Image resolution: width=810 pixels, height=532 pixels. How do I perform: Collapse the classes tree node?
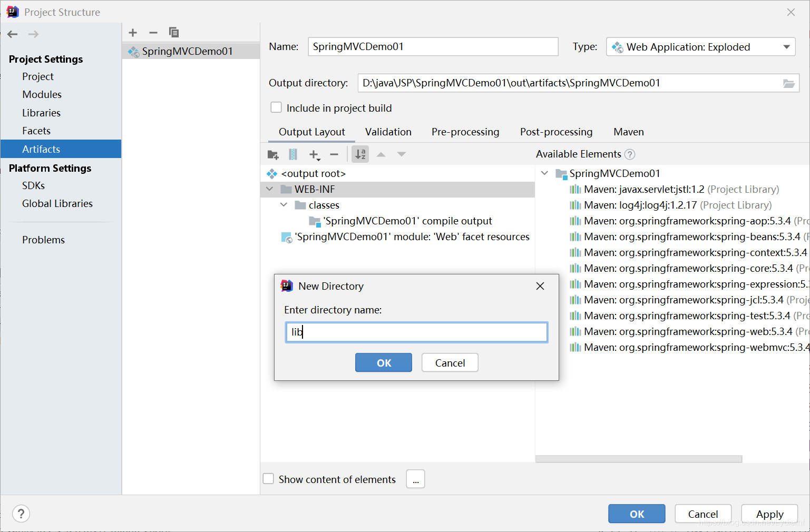click(284, 205)
